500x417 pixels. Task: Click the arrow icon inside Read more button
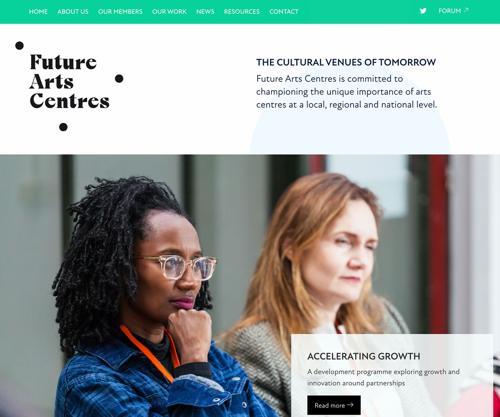(x=350, y=405)
